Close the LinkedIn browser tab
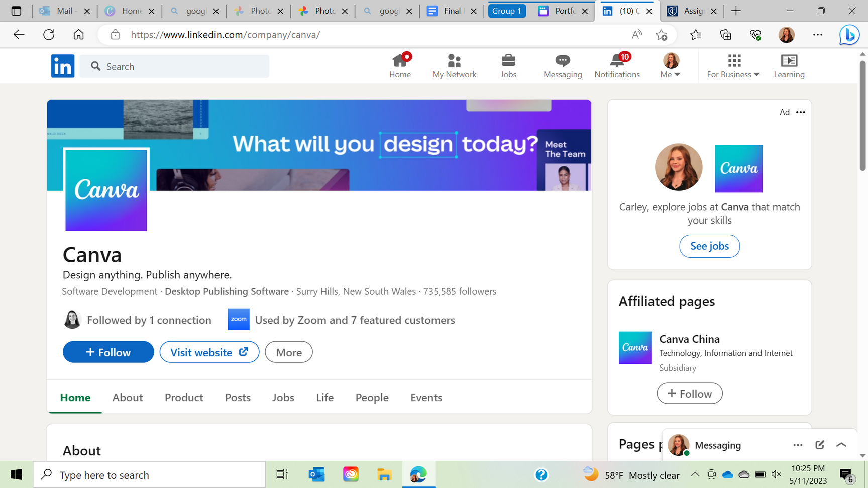This screenshot has height=488, width=868. click(649, 11)
